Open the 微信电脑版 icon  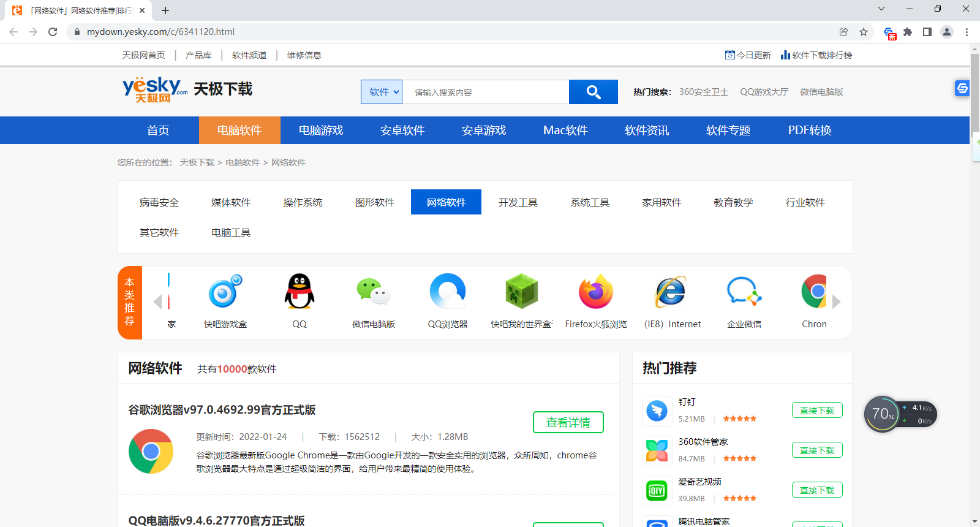(x=374, y=292)
